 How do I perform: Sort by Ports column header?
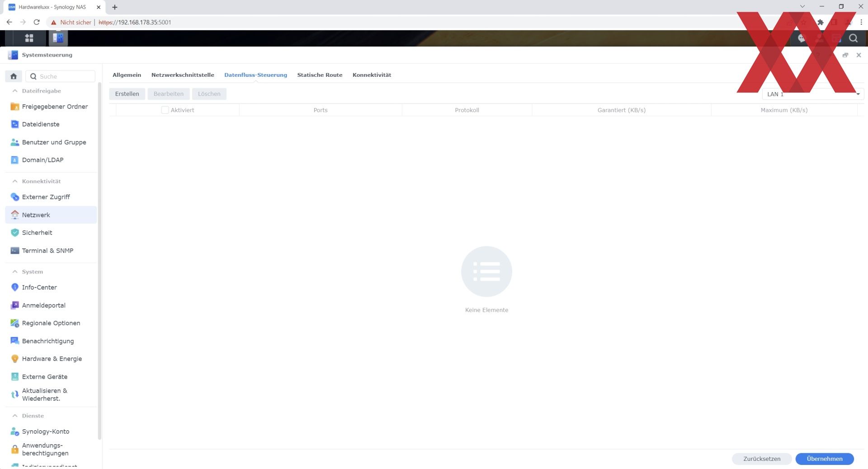[x=321, y=110]
